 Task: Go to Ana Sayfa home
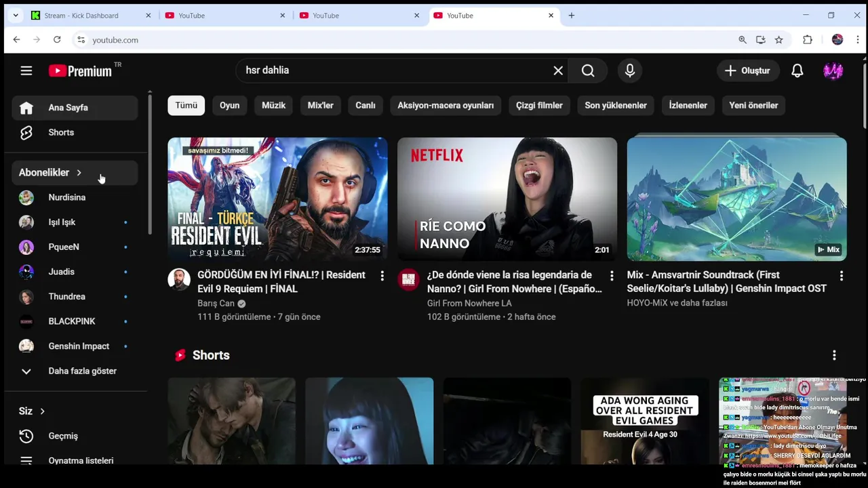[x=75, y=108]
